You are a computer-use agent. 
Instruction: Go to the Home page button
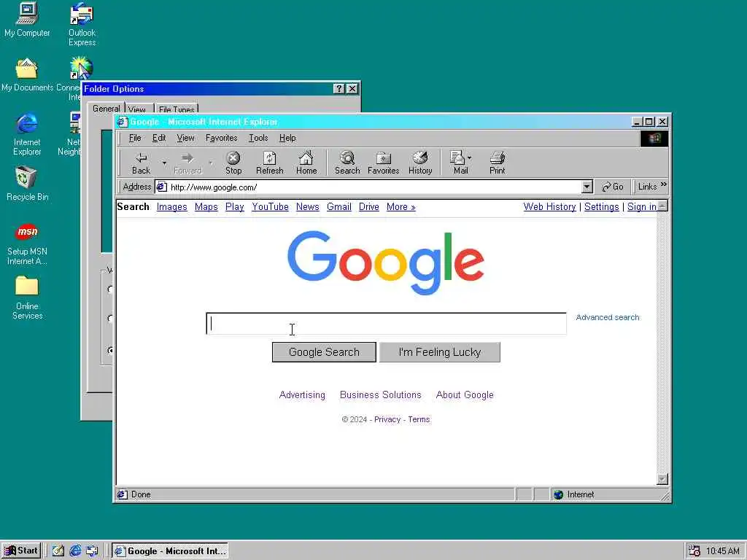coord(306,163)
